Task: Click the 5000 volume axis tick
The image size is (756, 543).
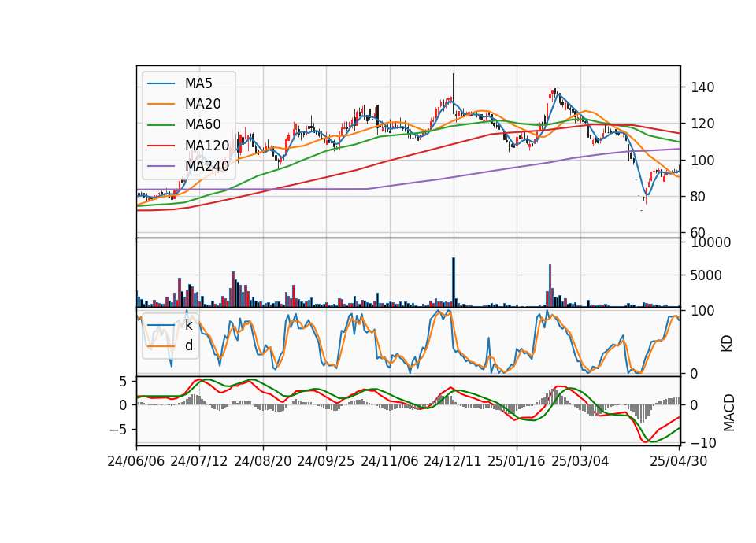Action: click(x=706, y=275)
